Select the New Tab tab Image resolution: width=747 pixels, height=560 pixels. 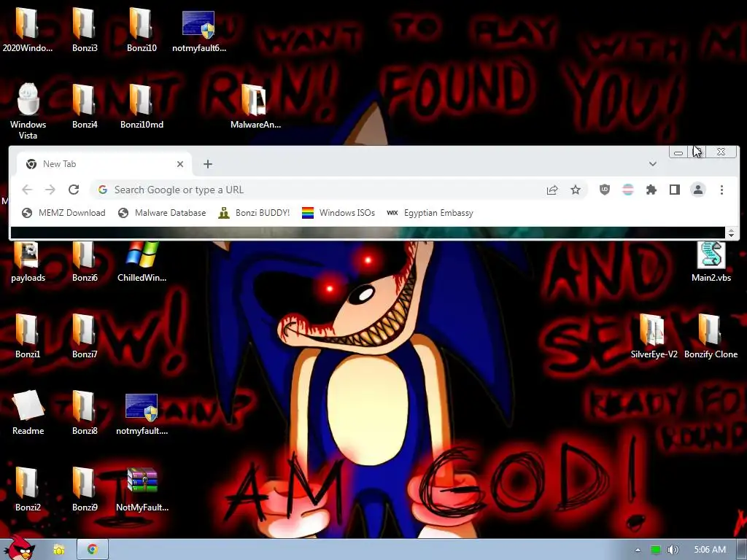click(x=104, y=164)
